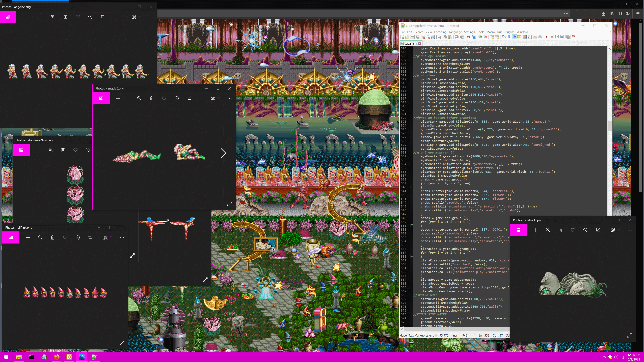644x362 pixels.
Task: Open XAMPP from the Windows taskbar
Action: tap(69, 357)
